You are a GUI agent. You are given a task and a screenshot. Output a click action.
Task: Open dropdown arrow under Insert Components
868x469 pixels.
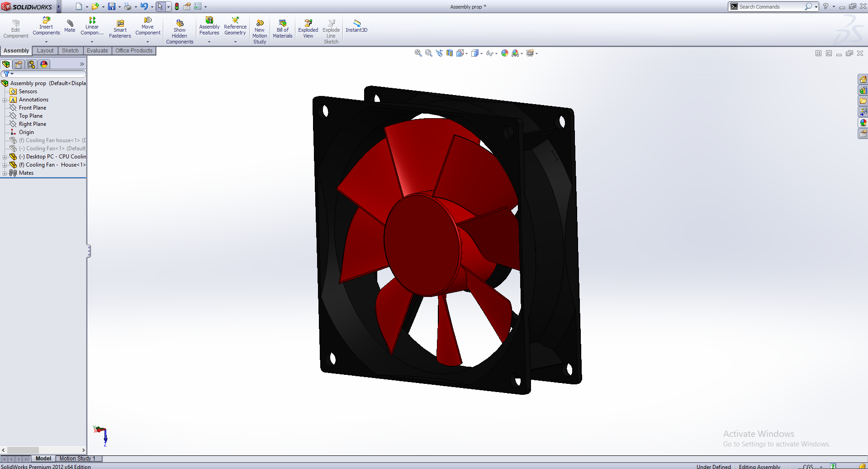click(x=46, y=42)
